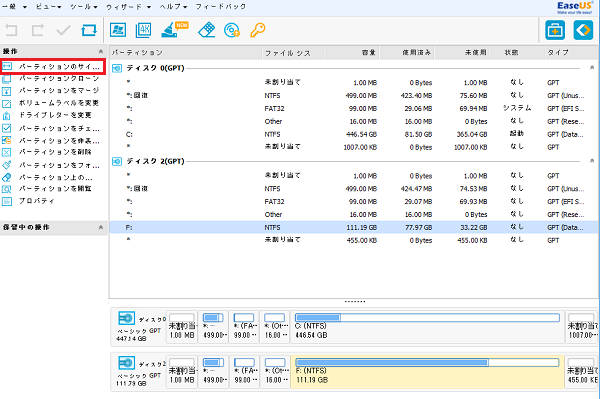600x399 pixels.
Task: Select the FAT32 row with 29.06 MB used
Action: tap(354, 109)
